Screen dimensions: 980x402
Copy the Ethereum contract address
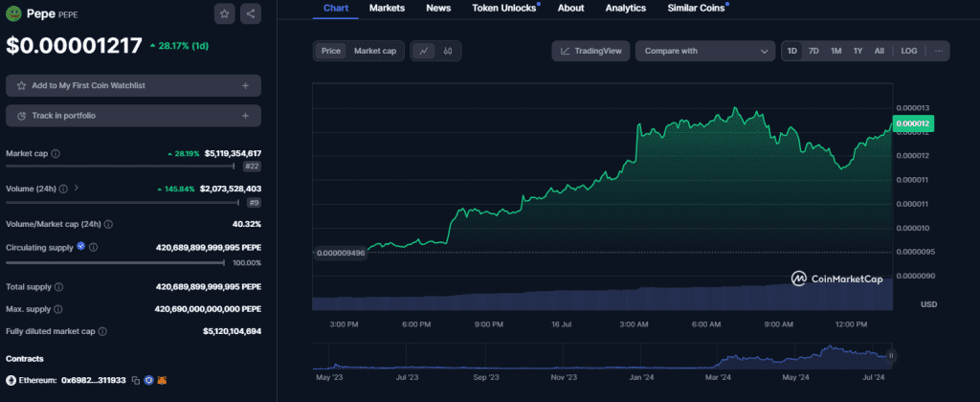(x=135, y=380)
